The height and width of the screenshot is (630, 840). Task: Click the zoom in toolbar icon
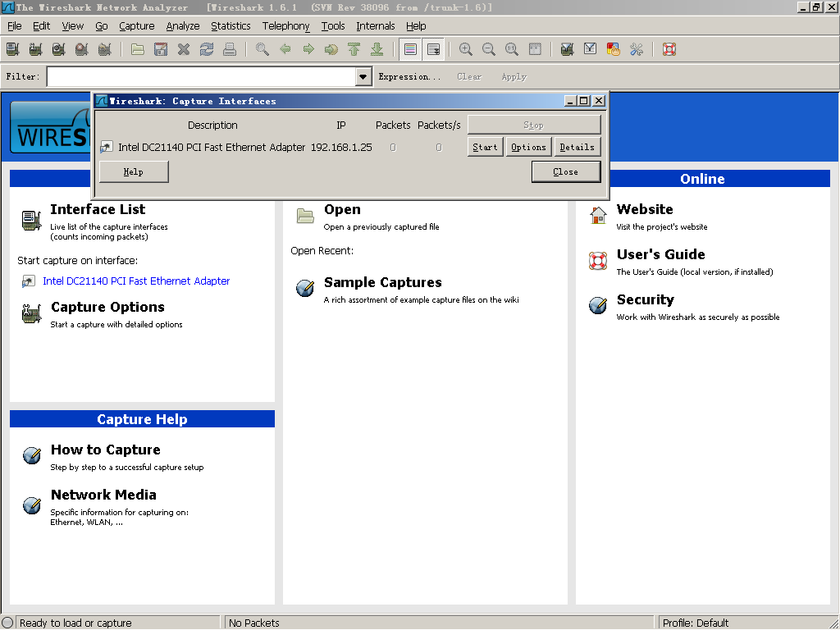pos(466,49)
